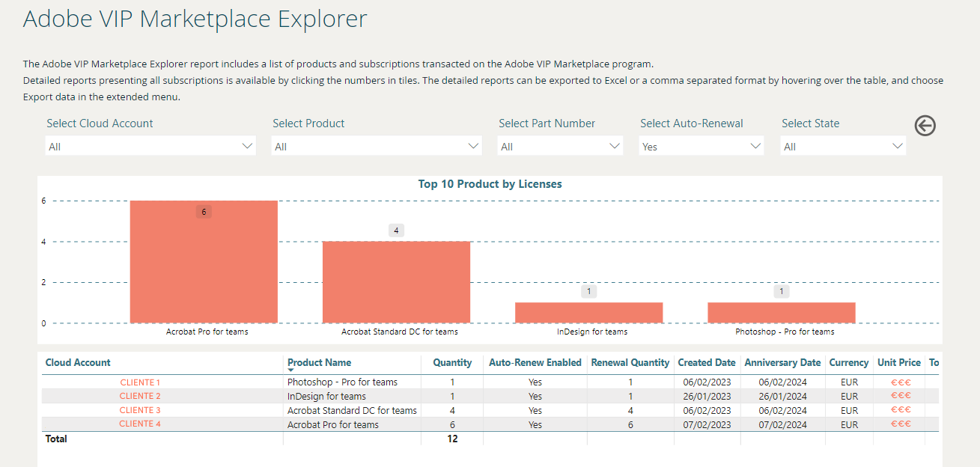Image resolution: width=980 pixels, height=467 pixels.
Task: Click the anniversary date 07/02/2024 cell
Action: (x=782, y=424)
